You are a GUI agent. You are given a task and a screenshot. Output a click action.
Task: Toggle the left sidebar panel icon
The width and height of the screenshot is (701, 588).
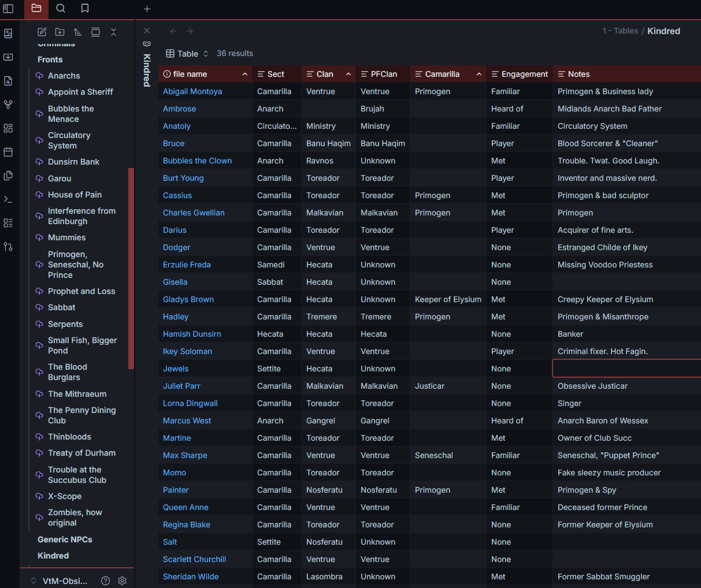8,9
